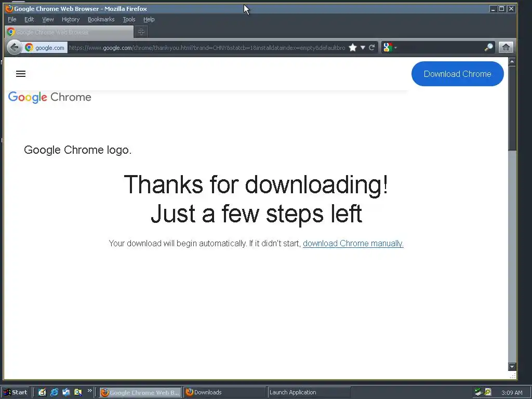Click inside the search bar field

point(441,47)
